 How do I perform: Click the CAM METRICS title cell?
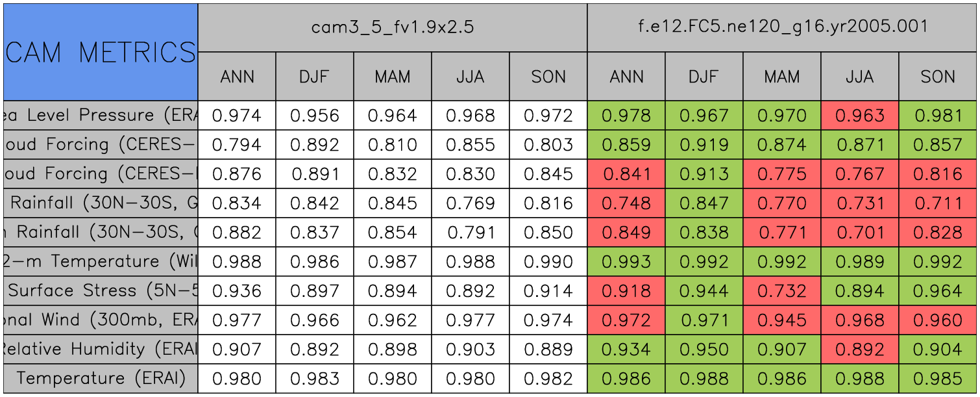coord(101,52)
